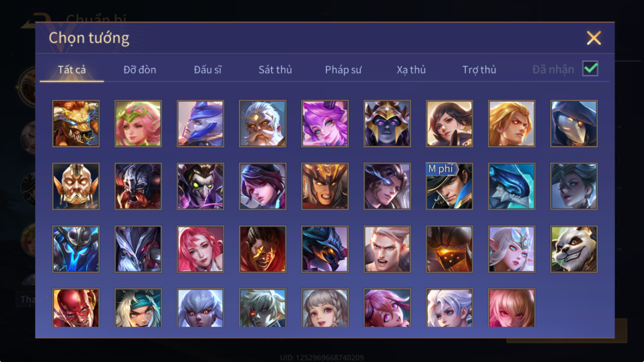Screen dimensions: 644x362
Task: Choose the hero labeled M phí
Action: click(x=450, y=186)
